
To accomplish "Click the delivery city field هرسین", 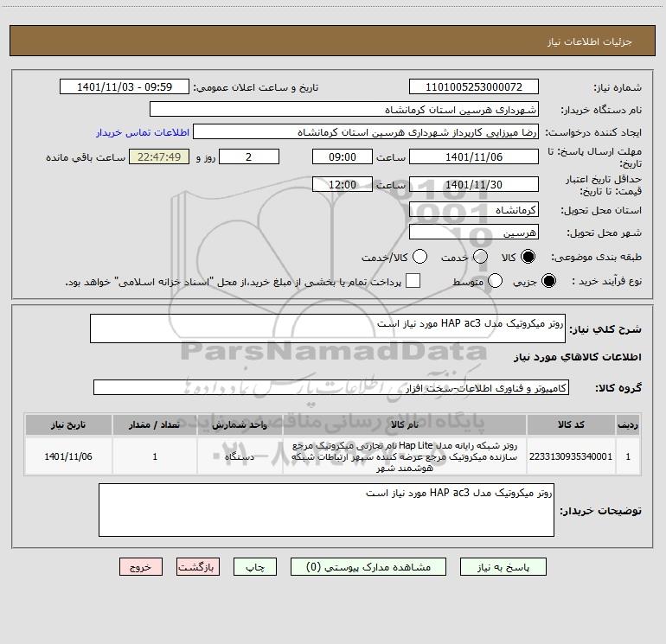I will pos(474,233).
